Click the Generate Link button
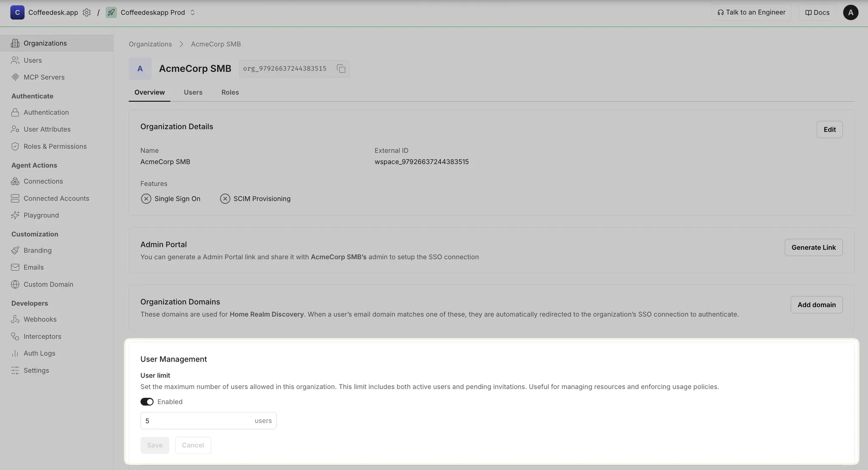The width and height of the screenshot is (868, 470). click(x=813, y=247)
